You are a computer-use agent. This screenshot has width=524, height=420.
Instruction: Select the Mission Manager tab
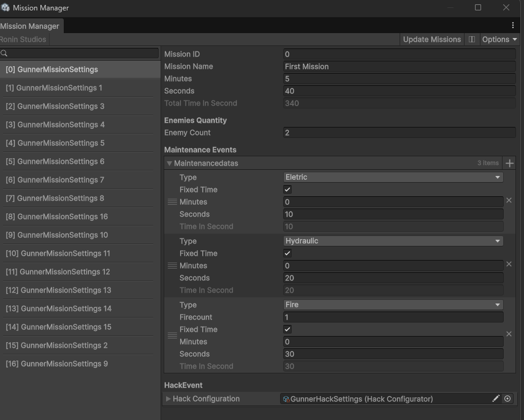(31, 26)
